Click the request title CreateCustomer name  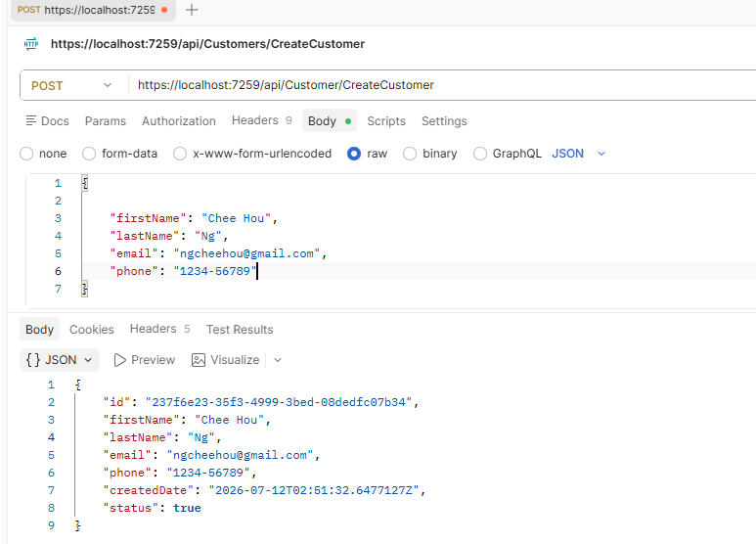pos(207,44)
